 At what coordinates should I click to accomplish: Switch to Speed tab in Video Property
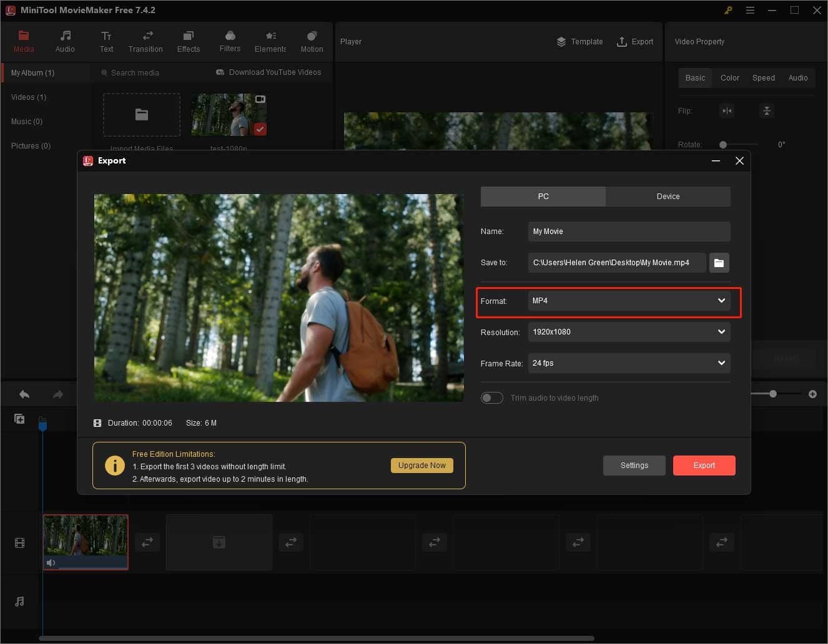763,78
